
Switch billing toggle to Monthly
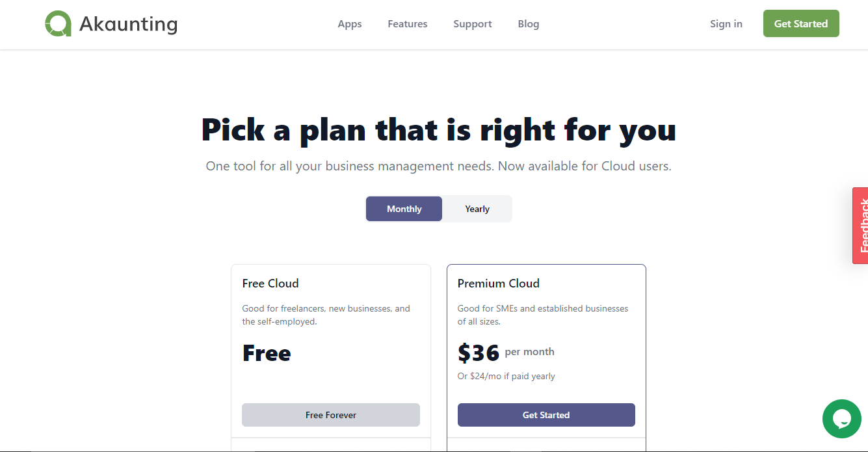click(404, 209)
